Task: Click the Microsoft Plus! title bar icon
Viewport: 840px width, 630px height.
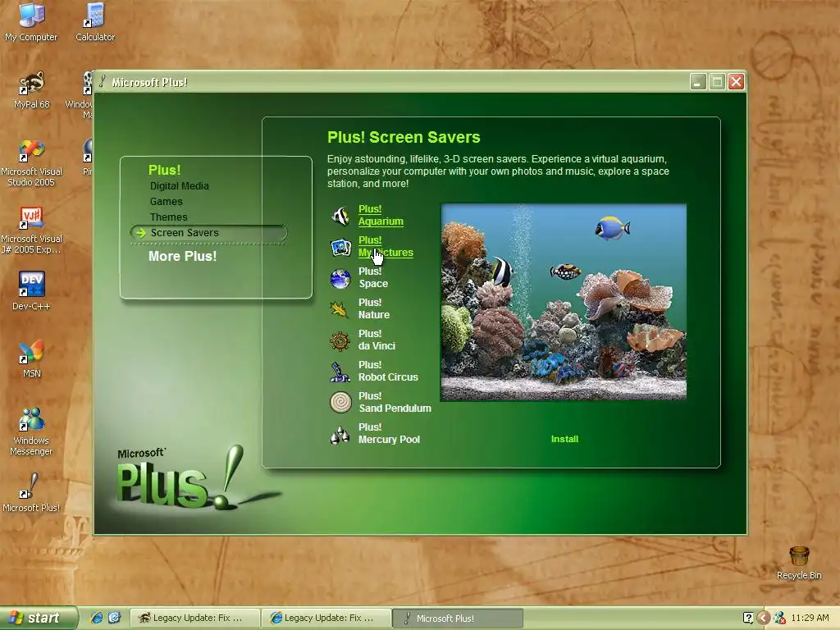Action: (103, 82)
